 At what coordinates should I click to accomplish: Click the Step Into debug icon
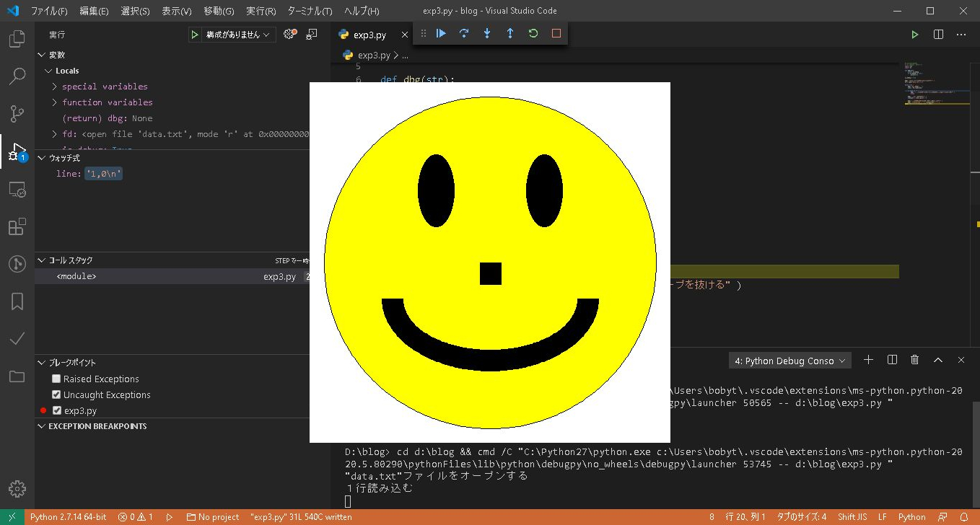(487, 33)
